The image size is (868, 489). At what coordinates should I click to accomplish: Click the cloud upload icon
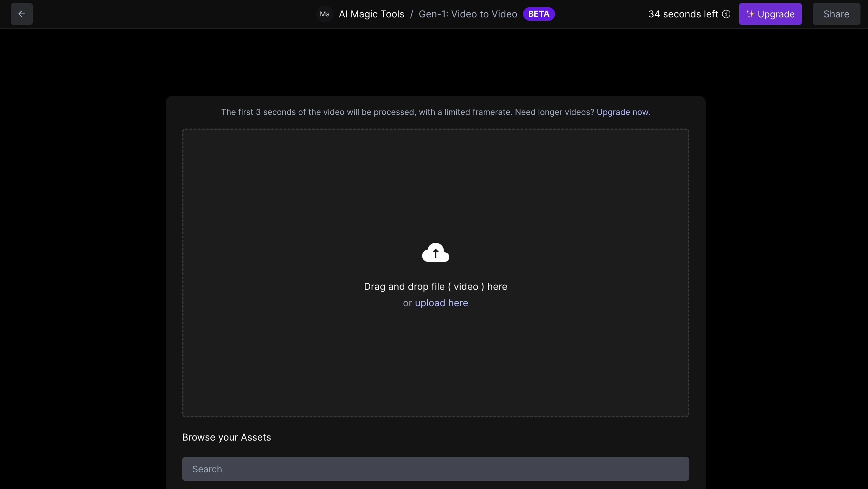point(435,252)
